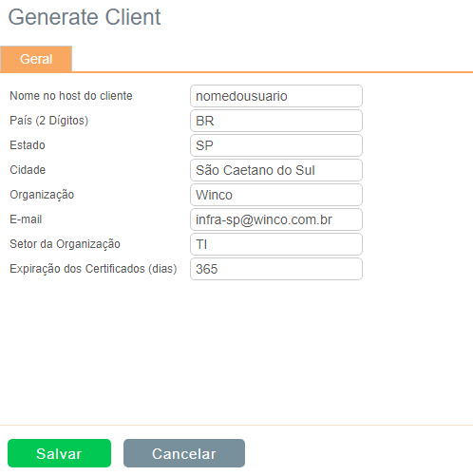
Task: Click the Salvar button
Action: click(59, 453)
